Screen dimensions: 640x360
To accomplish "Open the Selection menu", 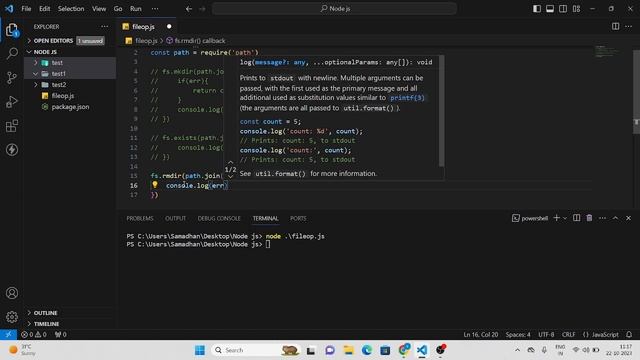I will tap(71, 9).
